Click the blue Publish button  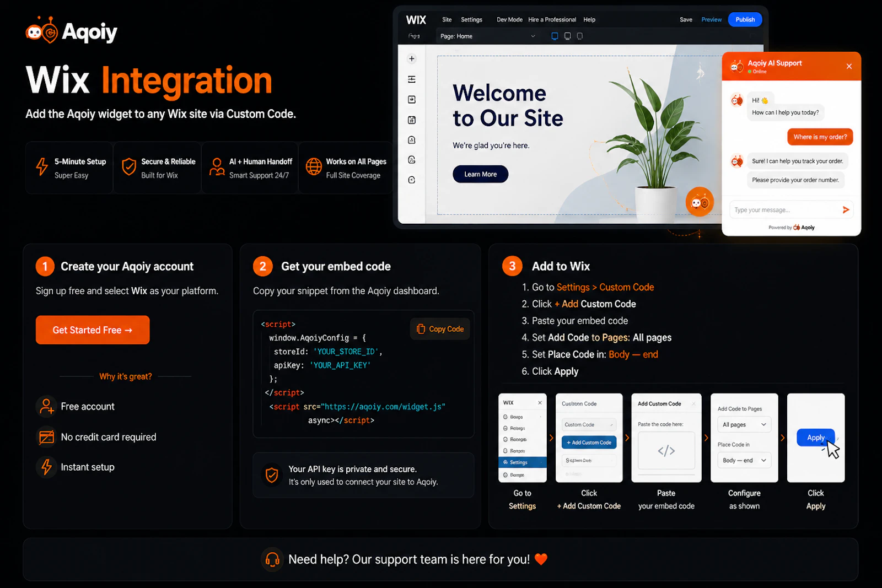point(745,20)
